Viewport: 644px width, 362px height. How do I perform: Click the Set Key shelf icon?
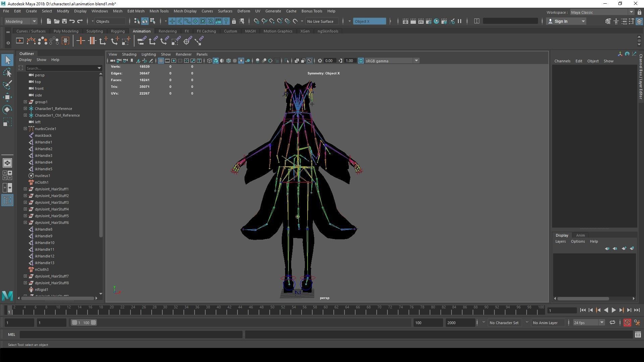(x=80, y=41)
